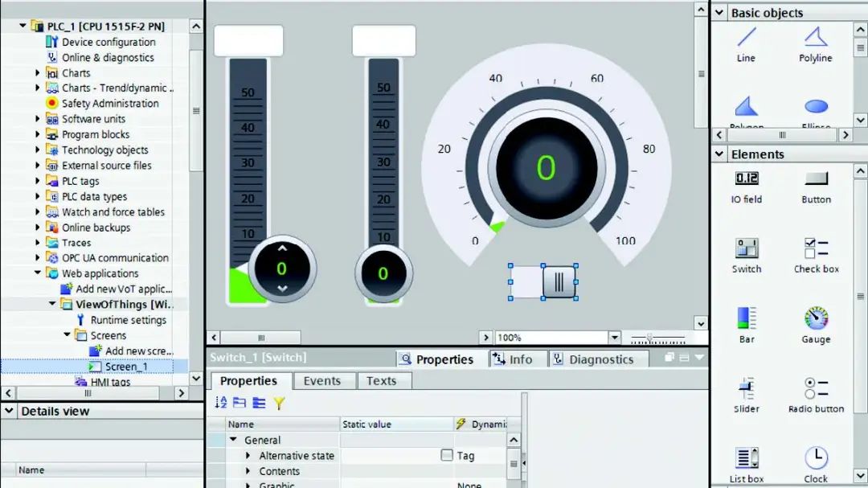The width and height of the screenshot is (868, 488).
Task: Open Device configuration
Action: 108,42
